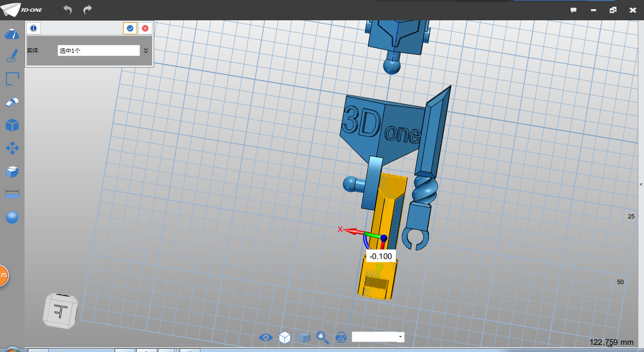The height and width of the screenshot is (352, 644).
Task: Open the message bubble icon in title bar
Action: pyautogui.click(x=574, y=10)
